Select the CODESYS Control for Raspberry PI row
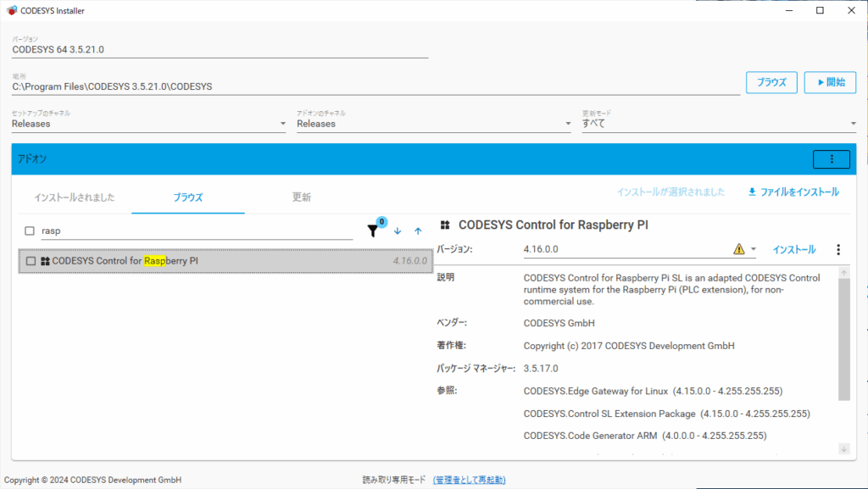 click(225, 261)
